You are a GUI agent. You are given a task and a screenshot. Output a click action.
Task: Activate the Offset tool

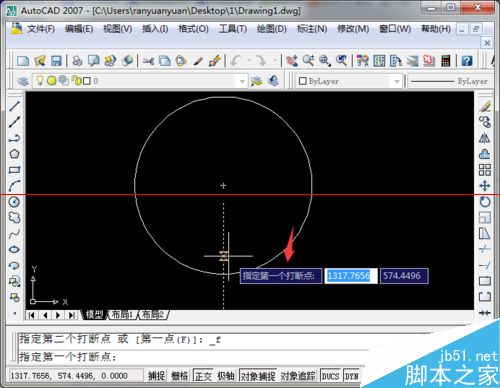485,154
